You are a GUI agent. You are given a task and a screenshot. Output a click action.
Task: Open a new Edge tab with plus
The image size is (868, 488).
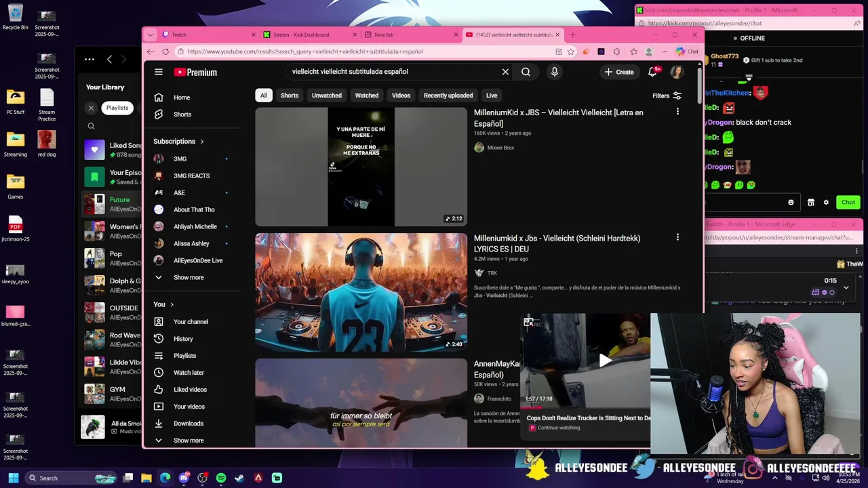click(x=572, y=35)
